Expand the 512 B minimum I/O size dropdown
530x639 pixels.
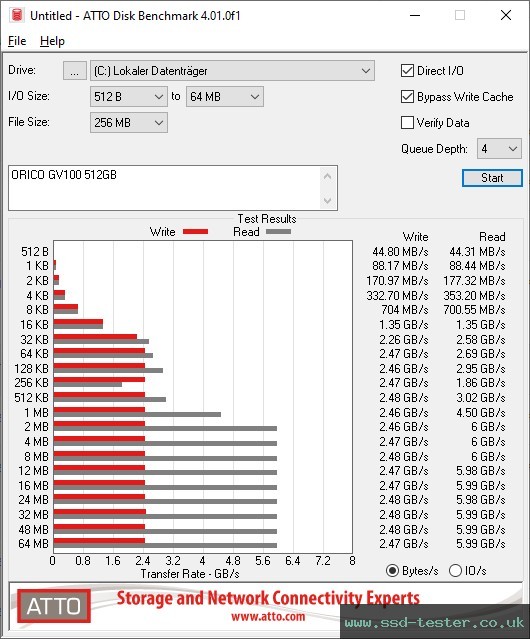click(129, 97)
